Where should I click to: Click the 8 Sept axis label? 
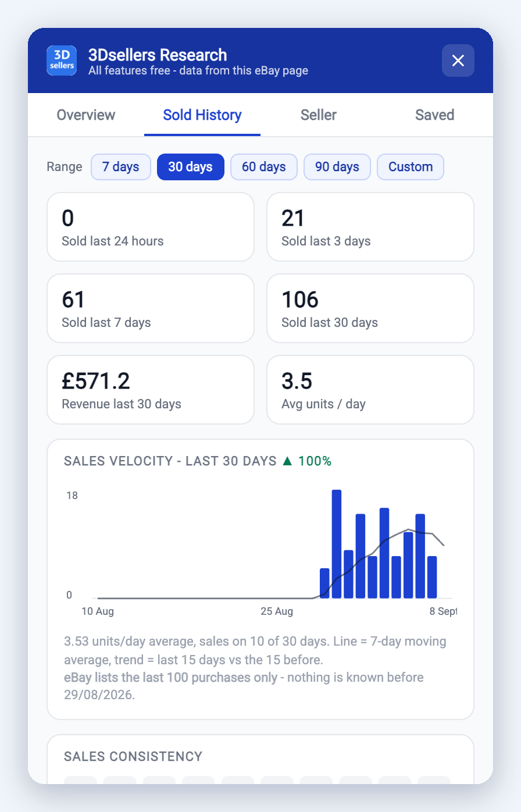(x=443, y=611)
